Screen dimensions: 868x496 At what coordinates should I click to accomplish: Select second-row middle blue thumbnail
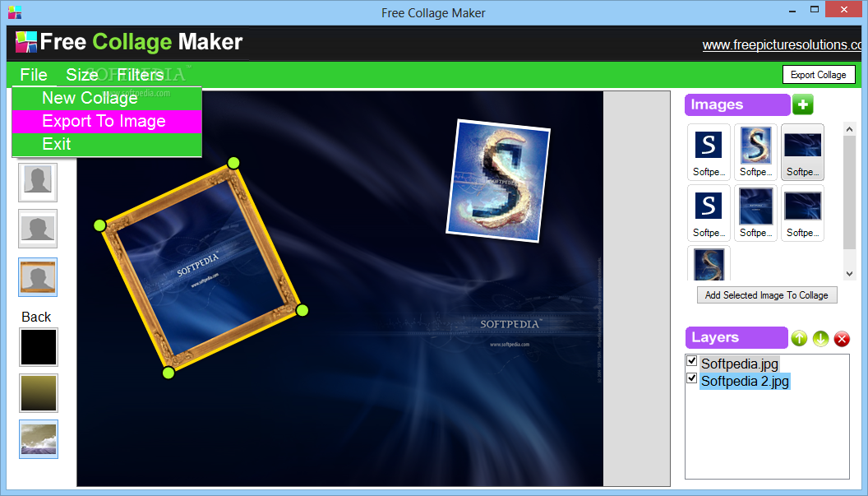point(755,213)
